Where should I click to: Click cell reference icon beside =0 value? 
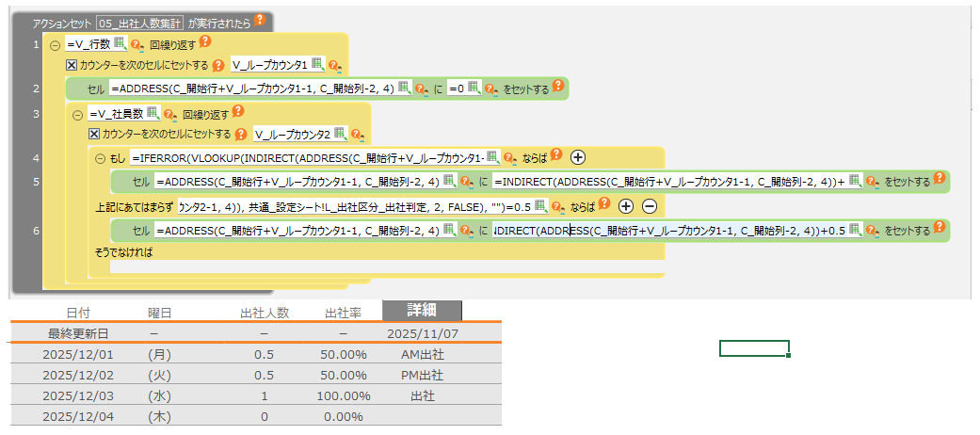[474, 89]
